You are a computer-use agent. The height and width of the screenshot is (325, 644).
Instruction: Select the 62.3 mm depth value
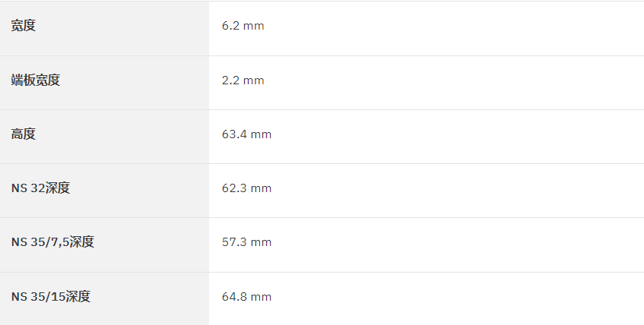(x=246, y=188)
